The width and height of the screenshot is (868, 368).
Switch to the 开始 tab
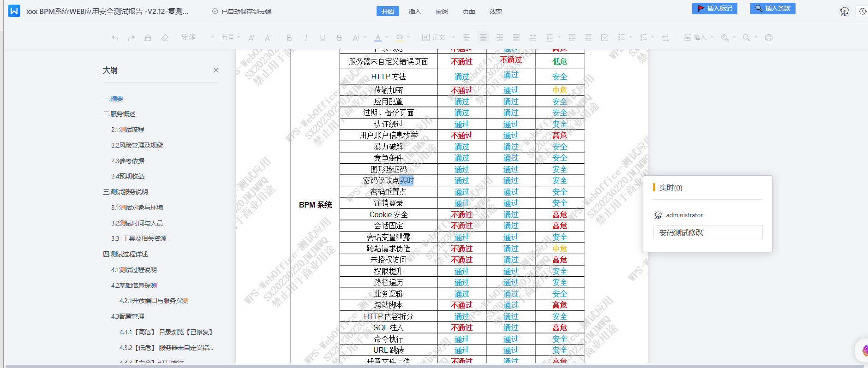tap(388, 12)
